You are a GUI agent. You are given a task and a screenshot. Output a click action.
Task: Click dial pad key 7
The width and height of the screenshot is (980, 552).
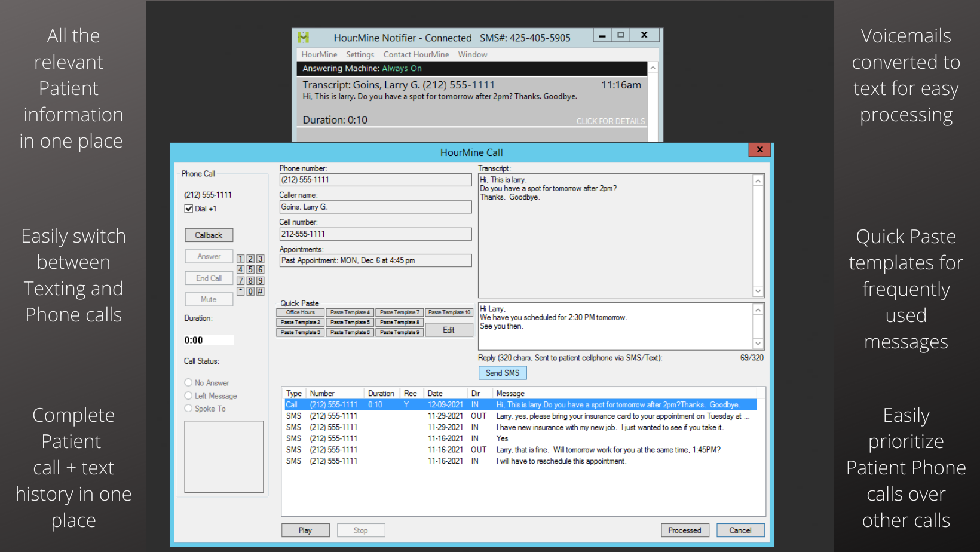click(x=240, y=280)
